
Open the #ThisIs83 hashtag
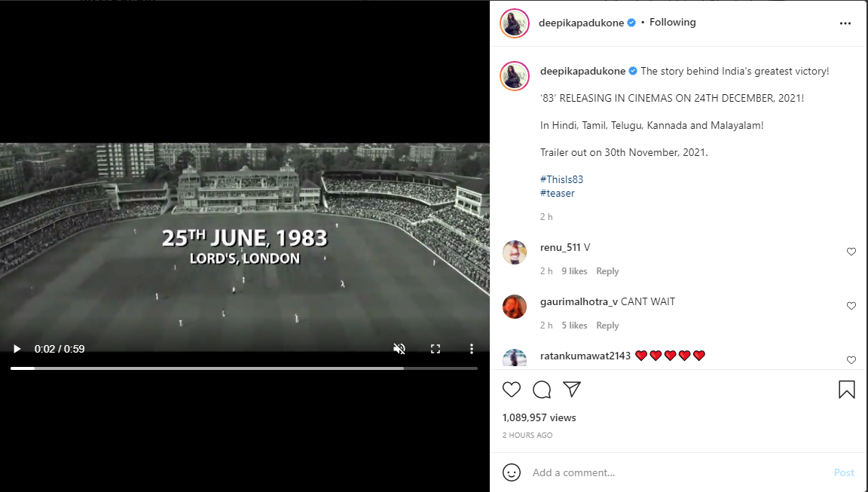[561, 179]
